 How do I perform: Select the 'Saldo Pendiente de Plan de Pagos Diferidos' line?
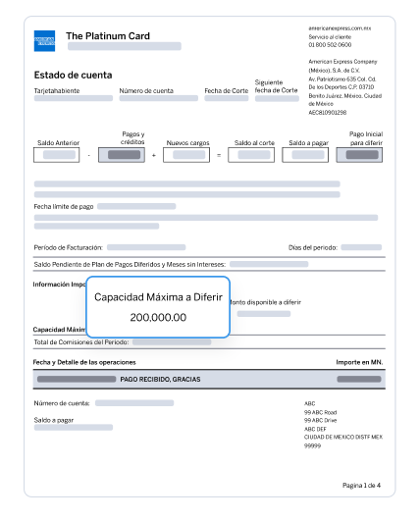click(x=130, y=265)
